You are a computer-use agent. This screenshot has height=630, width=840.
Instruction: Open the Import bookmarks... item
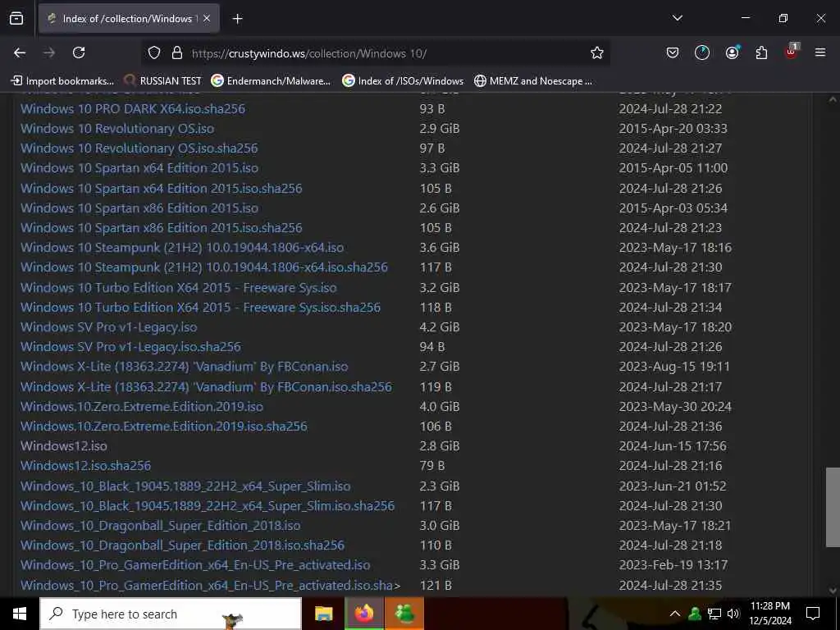[x=62, y=81]
